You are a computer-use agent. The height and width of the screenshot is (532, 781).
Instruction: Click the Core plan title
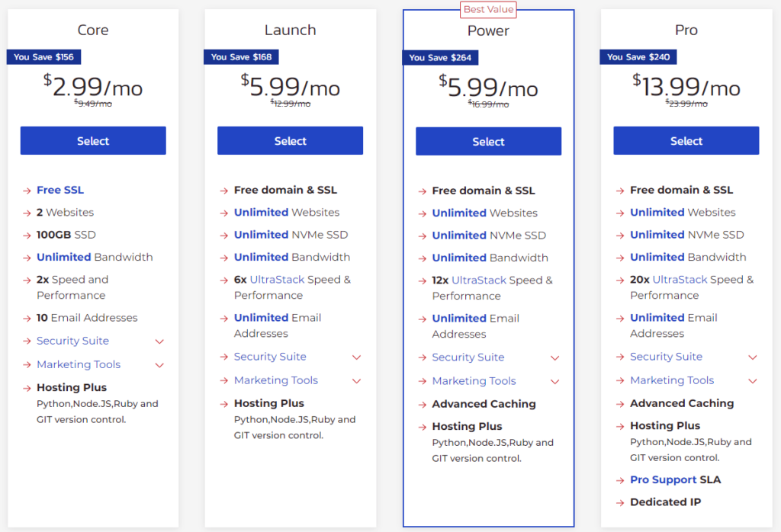tap(93, 30)
